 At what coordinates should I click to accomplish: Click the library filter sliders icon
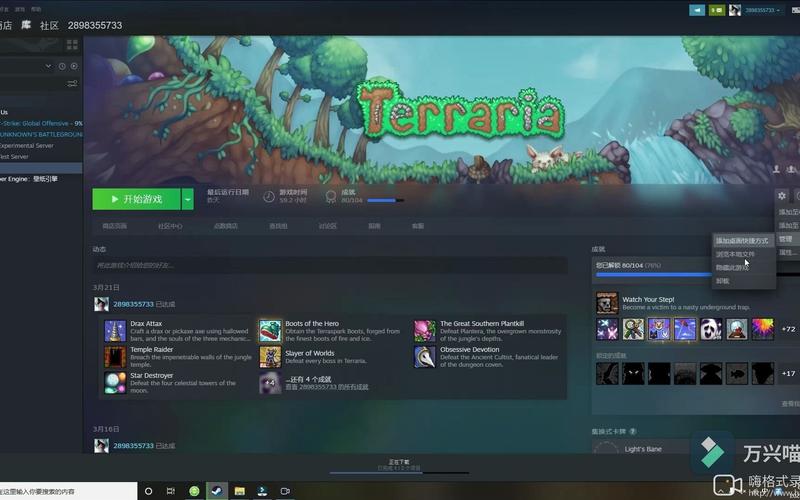[x=74, y=86]
